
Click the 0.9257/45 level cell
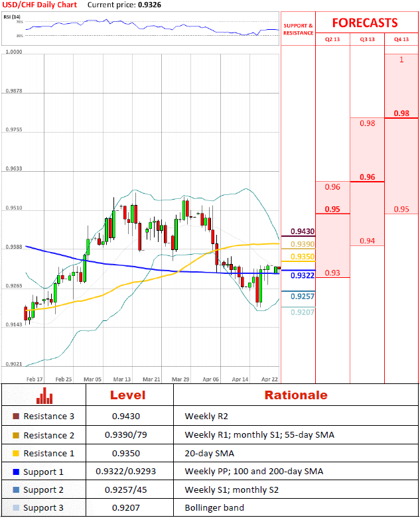126,489
